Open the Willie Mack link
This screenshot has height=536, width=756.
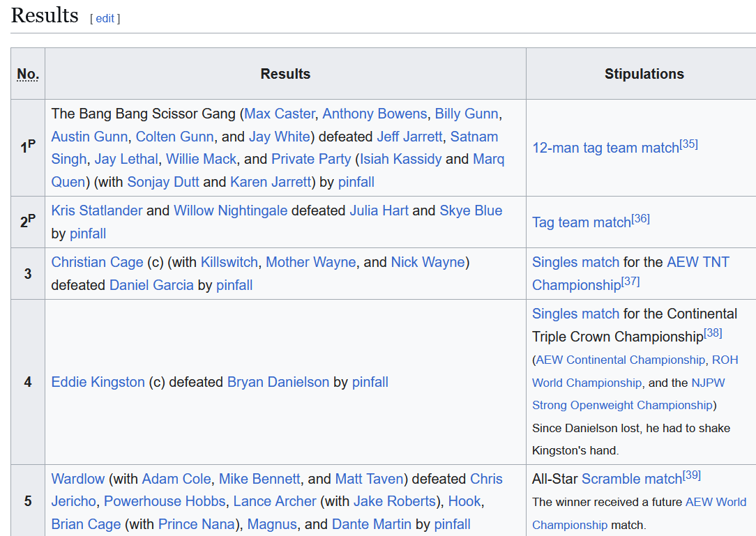(x=201, y=159)
